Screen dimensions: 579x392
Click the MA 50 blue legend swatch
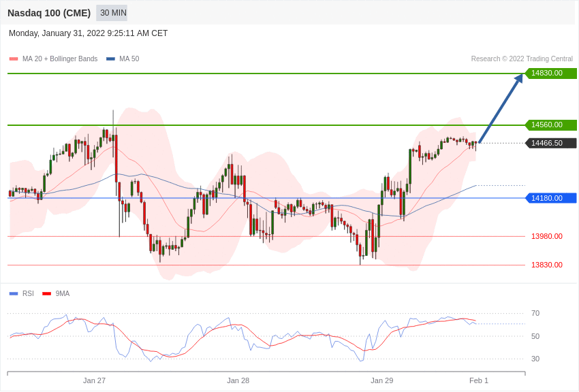(x=110, y=59)
